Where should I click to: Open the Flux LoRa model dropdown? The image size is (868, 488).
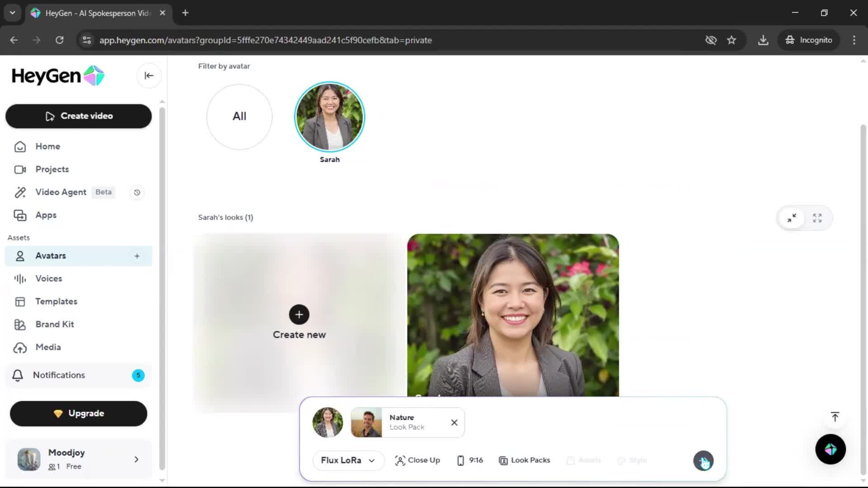348,460
